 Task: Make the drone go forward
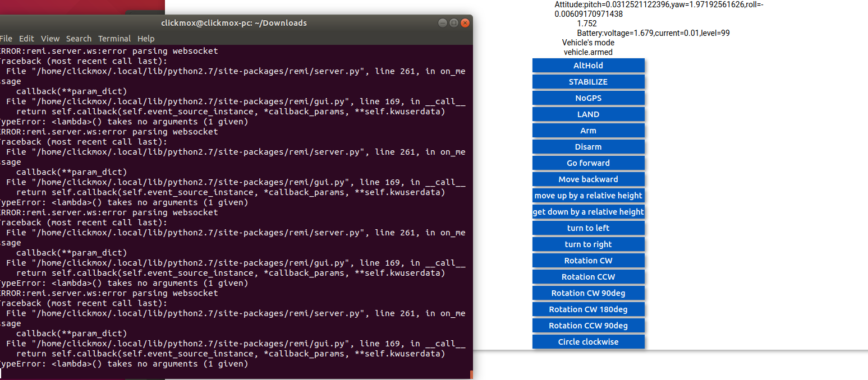pos(588,163)
